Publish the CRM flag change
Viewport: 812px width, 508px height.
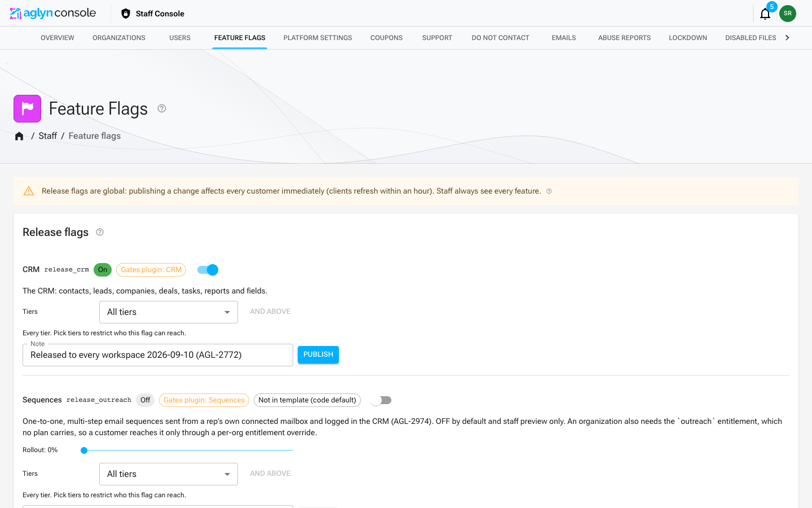click(318, 354)
